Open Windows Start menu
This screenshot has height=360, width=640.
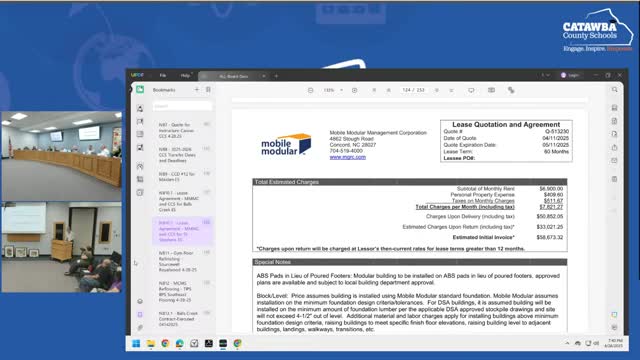(136, 343)
